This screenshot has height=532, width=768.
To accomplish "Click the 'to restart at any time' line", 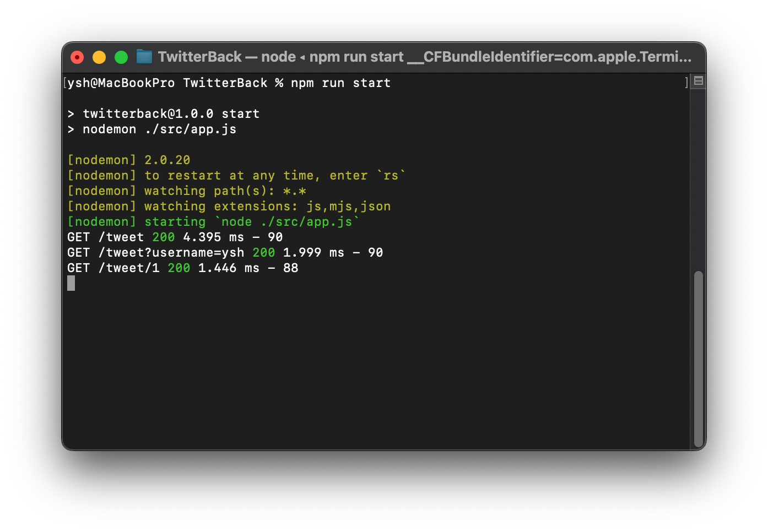I will tap(236, 176).
